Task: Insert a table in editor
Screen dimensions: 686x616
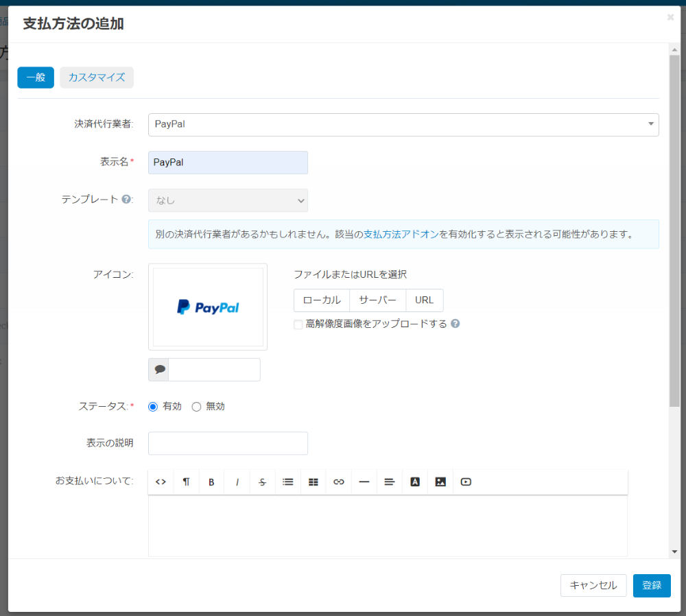Action: 314,482
